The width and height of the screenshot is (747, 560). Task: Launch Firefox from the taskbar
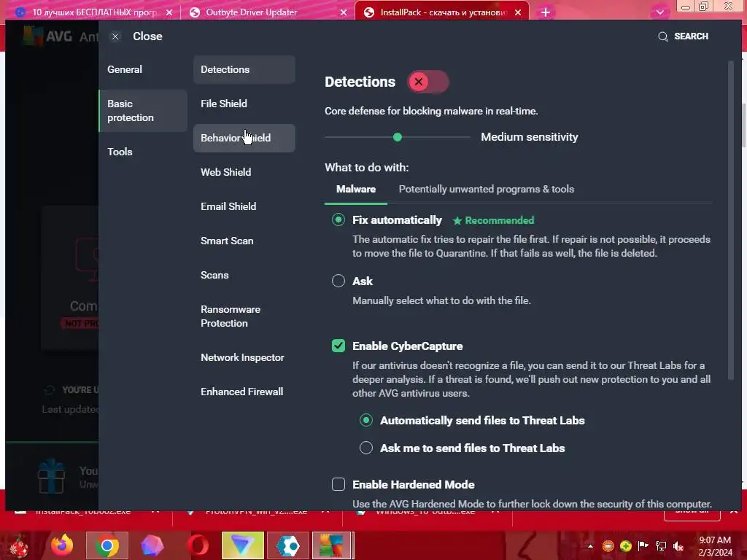pos(63,545)
